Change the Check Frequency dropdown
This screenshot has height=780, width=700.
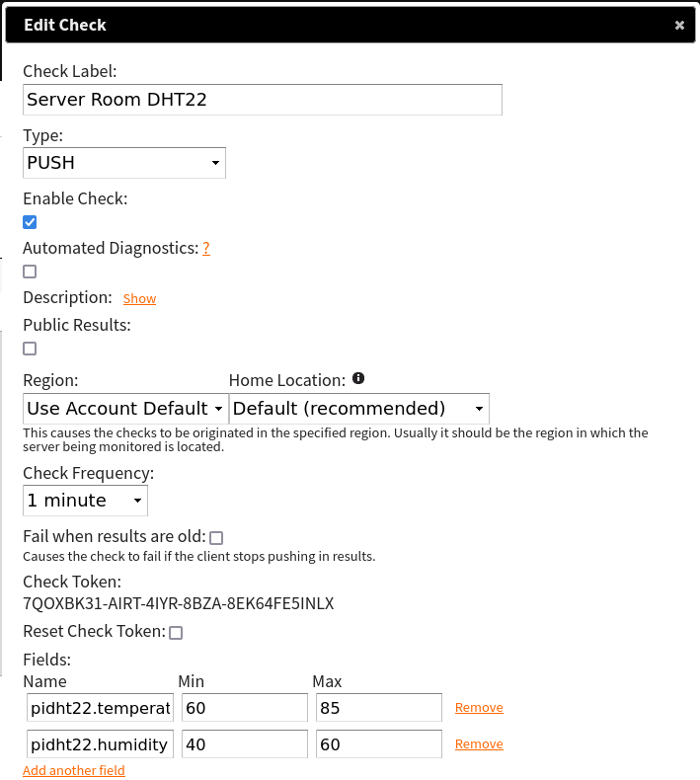coord(85,501)
